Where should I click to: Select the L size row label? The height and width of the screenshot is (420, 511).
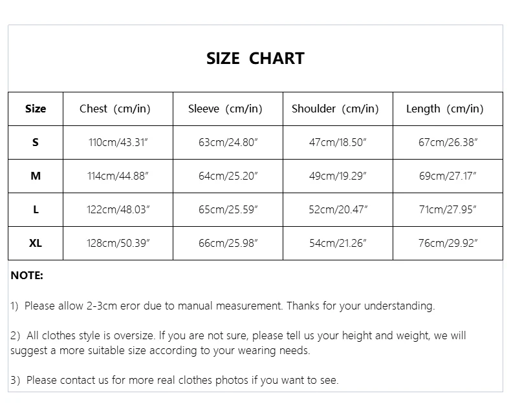pyautogui.click(x=36, y=209)
